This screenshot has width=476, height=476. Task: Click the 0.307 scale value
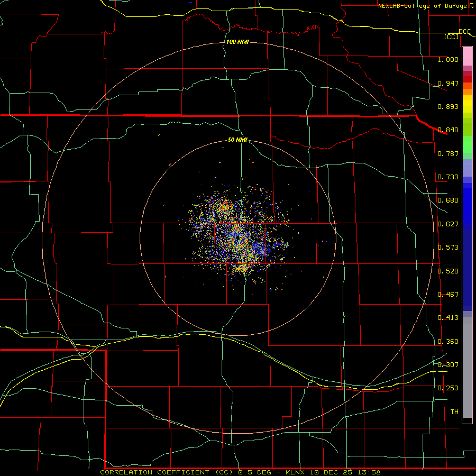pyautogui.click(x=448, y=364)
